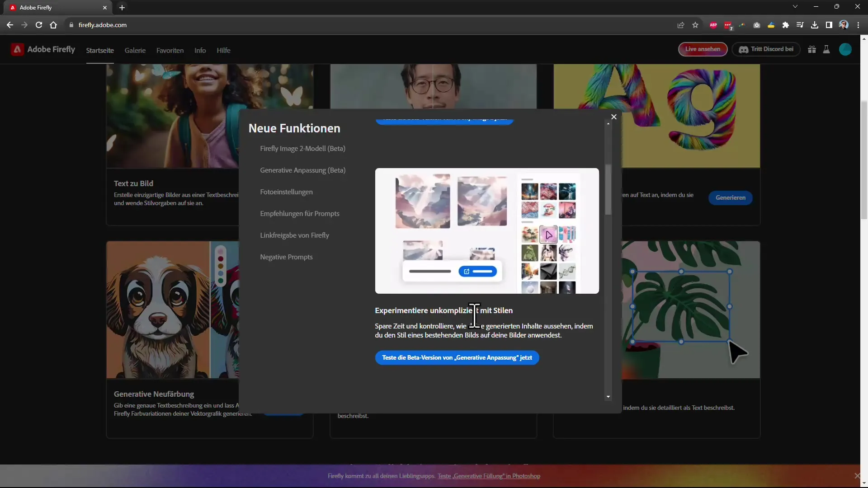
Task: Open a new browser tab
Action: point(122,7)
